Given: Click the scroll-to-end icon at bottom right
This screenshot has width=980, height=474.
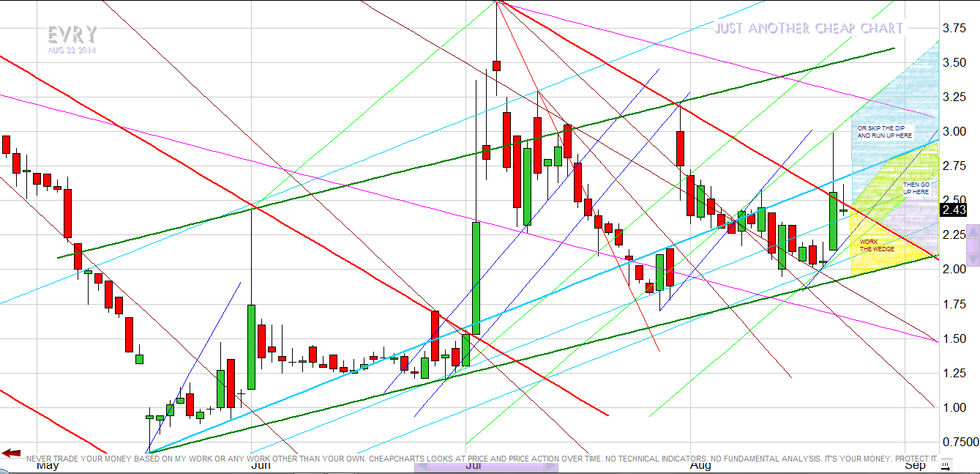Looking at the screenshot, I should click(x=946, y=465).
